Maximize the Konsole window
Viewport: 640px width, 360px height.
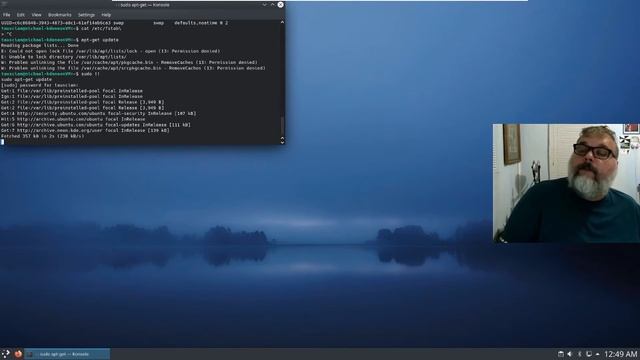(x=273, y=4)
